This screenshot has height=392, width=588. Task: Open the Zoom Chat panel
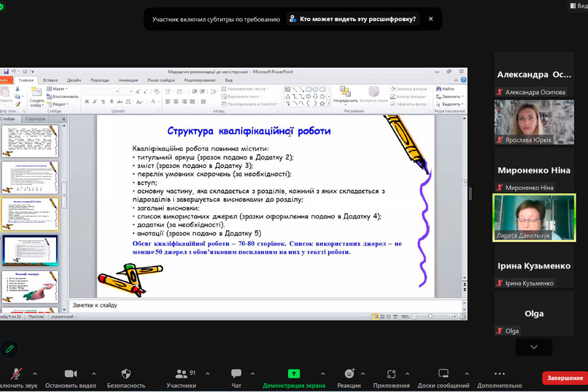click(x=236, y=374)
